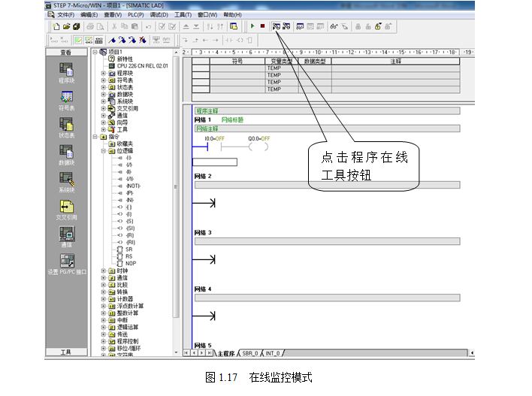Open 数据块 in the left view bar
Image resolution: width=532 pixels, height=396 pixels.
(66, 156)
